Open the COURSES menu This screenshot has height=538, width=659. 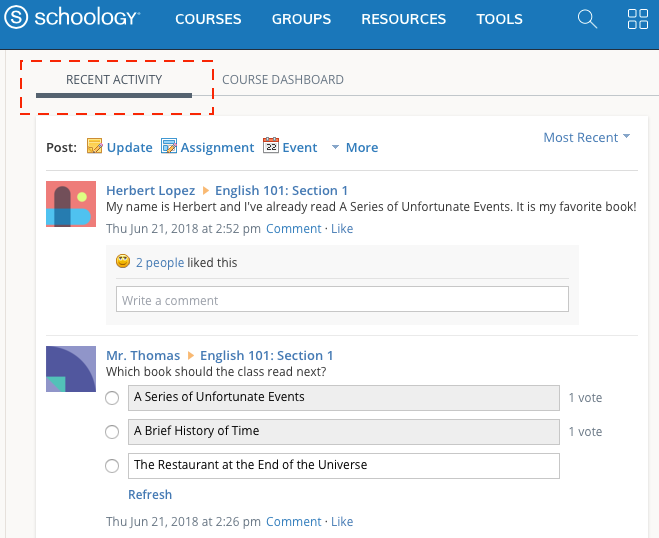pos(208,19)
